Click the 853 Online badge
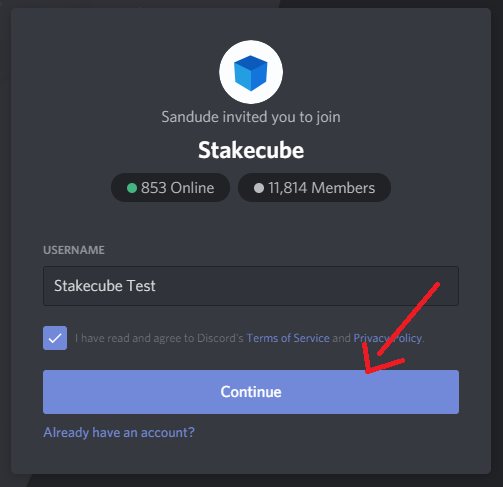503x487 pixels. click(x=170, y=188)
